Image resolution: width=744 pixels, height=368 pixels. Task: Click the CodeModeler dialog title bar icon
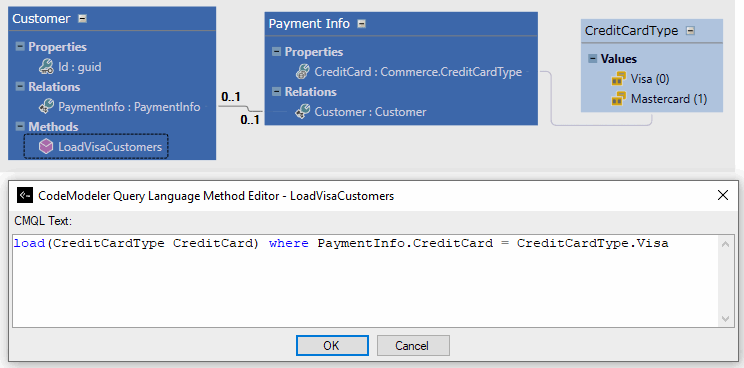[x=25, y=195]
